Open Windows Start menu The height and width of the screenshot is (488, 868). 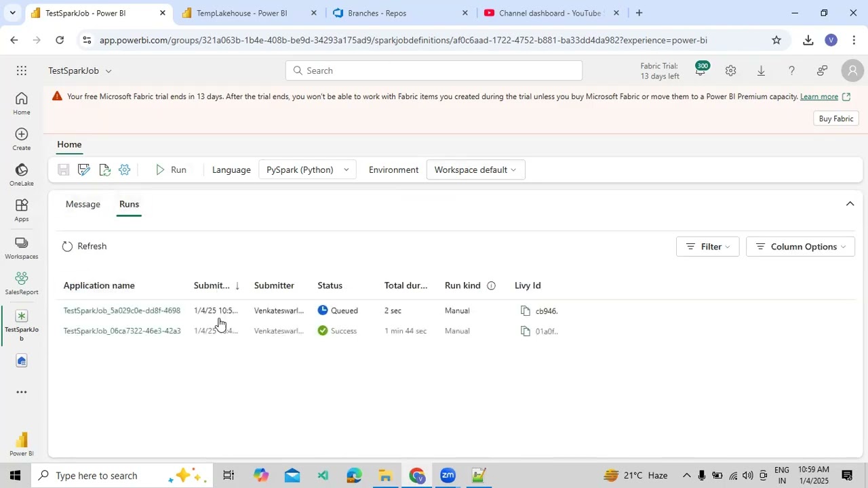click(15, 475)
